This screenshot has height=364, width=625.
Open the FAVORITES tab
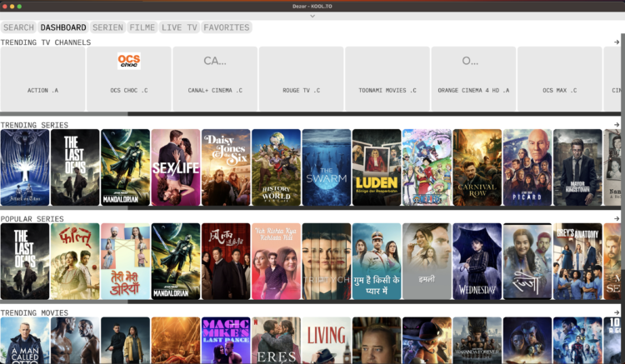[x=227, y=27]
